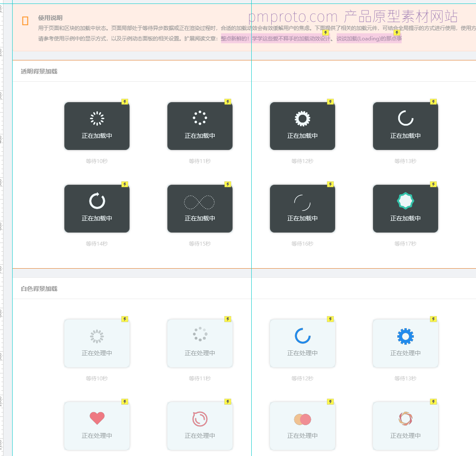Select the red heart loading icon
This screenshot has width=476, height=456.
[x=97, y=418]
